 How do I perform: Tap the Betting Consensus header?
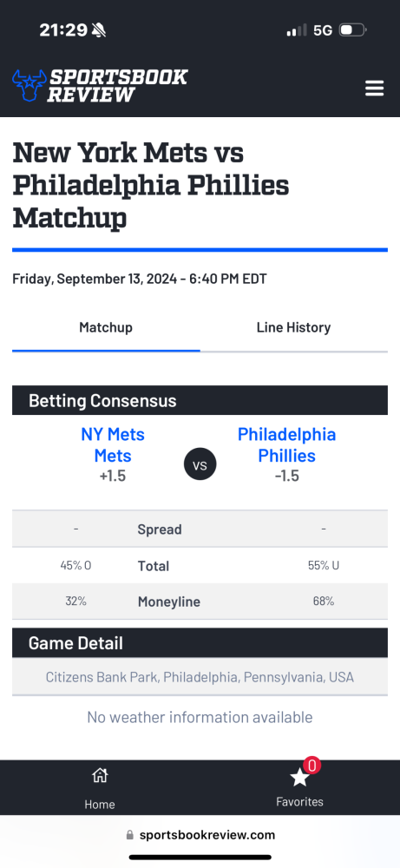(x=200, y=400)
